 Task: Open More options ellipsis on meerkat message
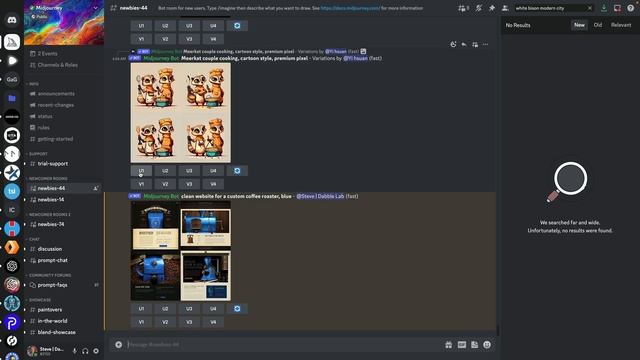click(x=485, y=44)
